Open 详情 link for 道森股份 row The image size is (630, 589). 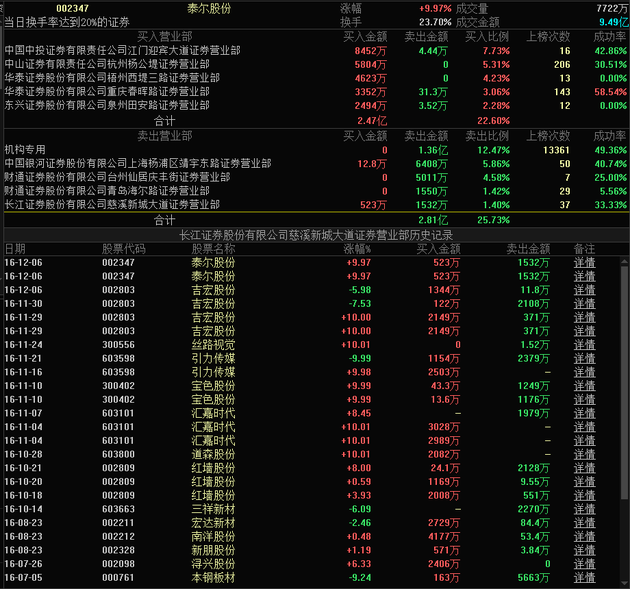pos(584,453)
